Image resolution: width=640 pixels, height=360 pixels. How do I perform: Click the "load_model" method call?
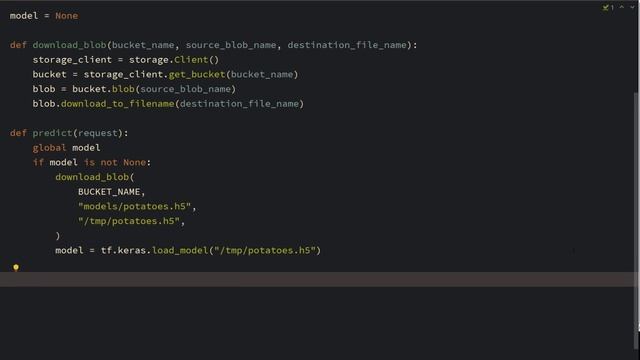[x=180, y=250]
